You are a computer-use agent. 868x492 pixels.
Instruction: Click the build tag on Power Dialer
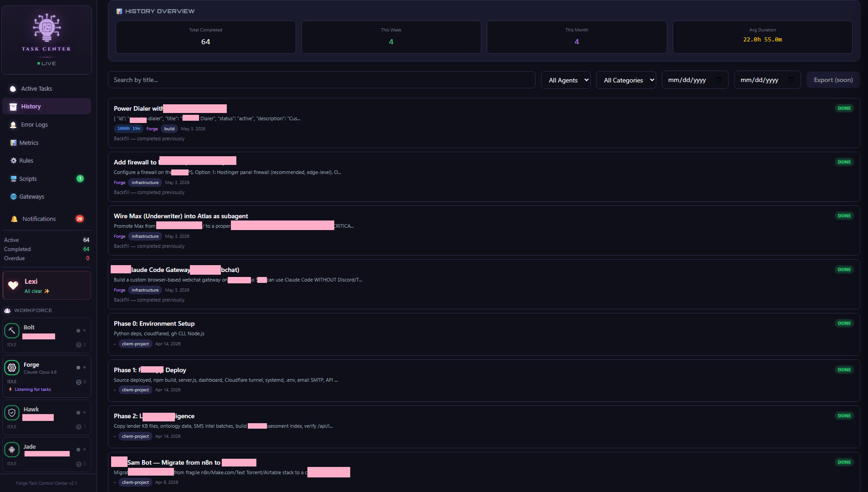169,129
